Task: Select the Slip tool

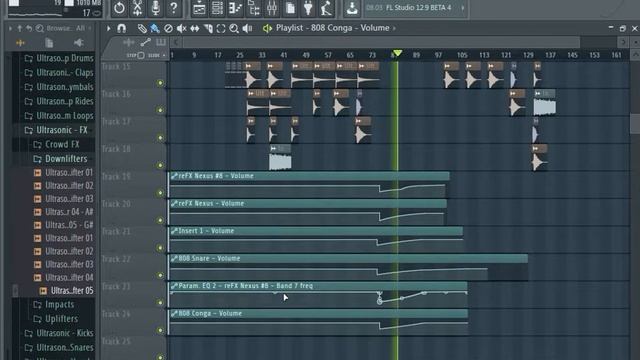Action: tap(195, 28)
